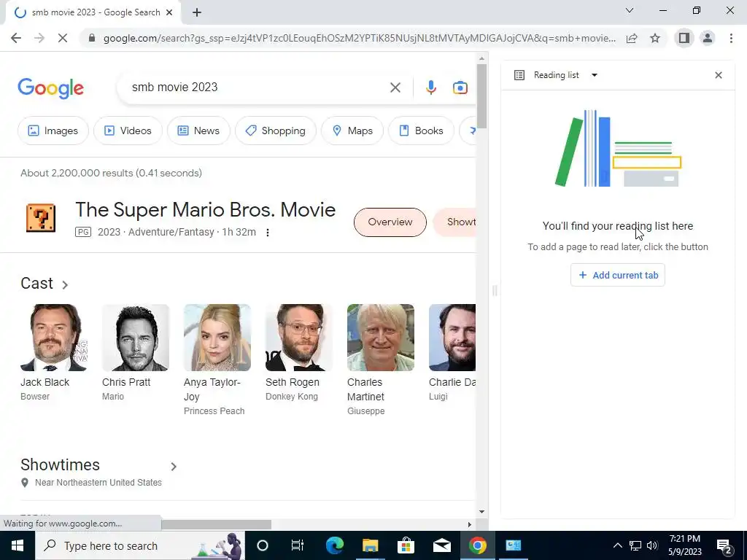Click the question block movie icon
Screen dimensions: 747x560
pos(41,218)
